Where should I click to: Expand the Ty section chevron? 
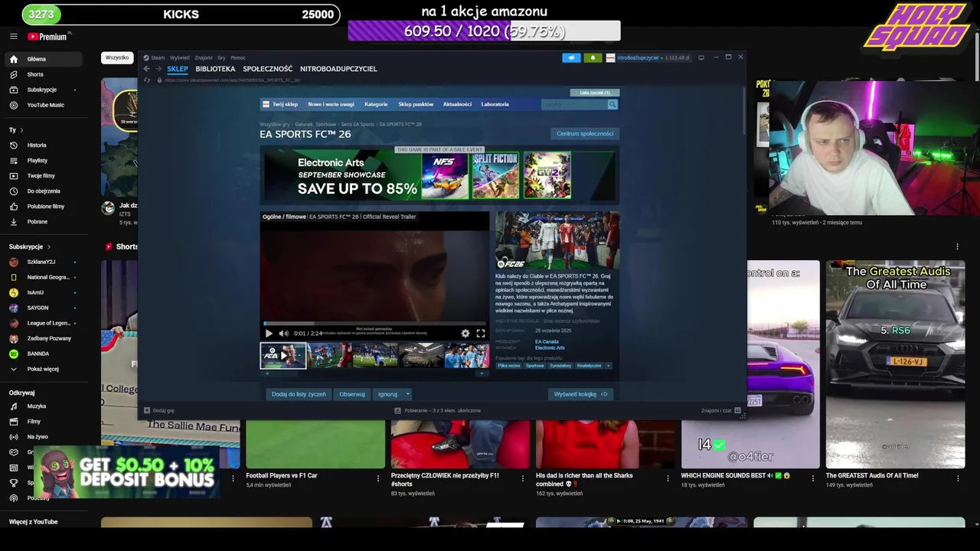[x=21, y=130]
